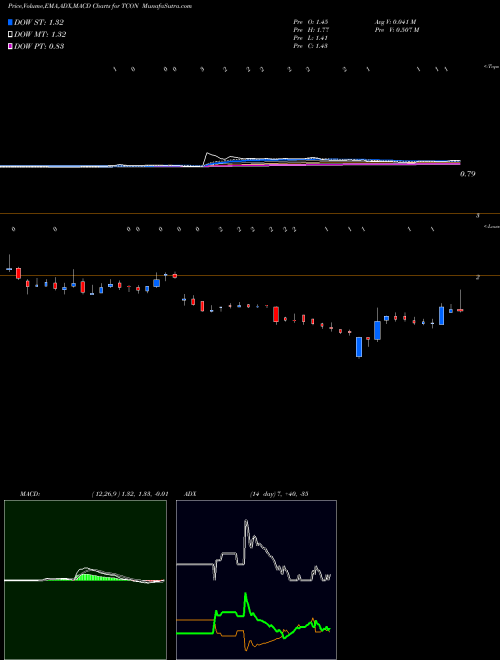
Task: Click the 'Avg V: 0.041 M' volume text
Action: 395,22
